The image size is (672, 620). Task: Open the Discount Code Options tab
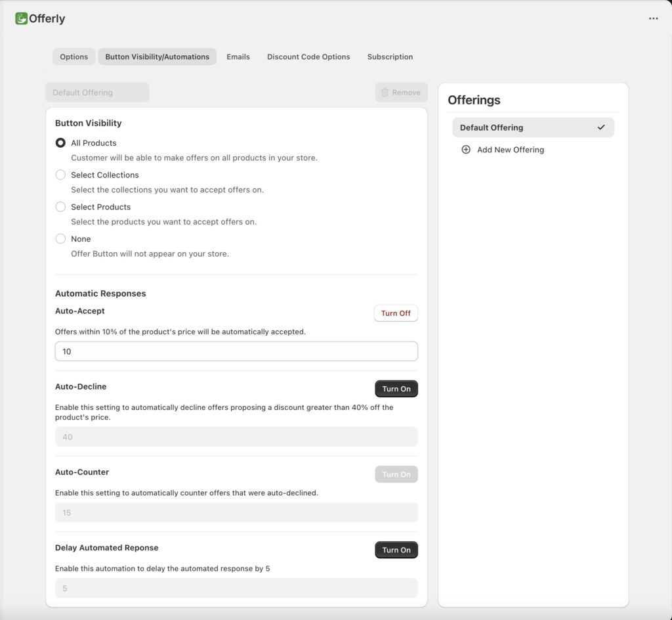point(308,56)
